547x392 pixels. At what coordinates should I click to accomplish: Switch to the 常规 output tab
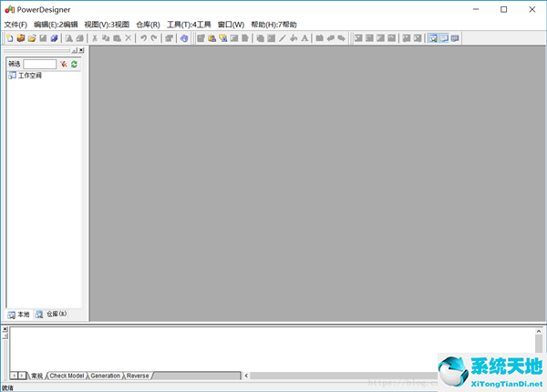coord(36,376)
